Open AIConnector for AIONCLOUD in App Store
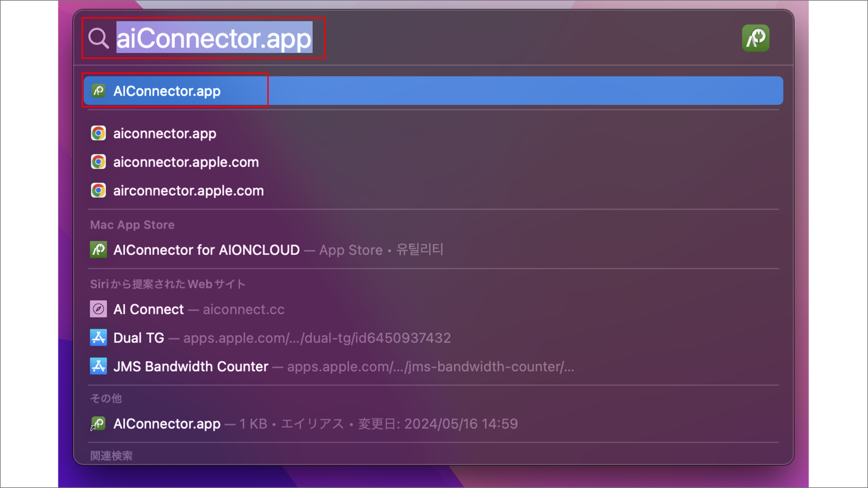This screenshot has height=488, width=868. click(x=206, y=250)
